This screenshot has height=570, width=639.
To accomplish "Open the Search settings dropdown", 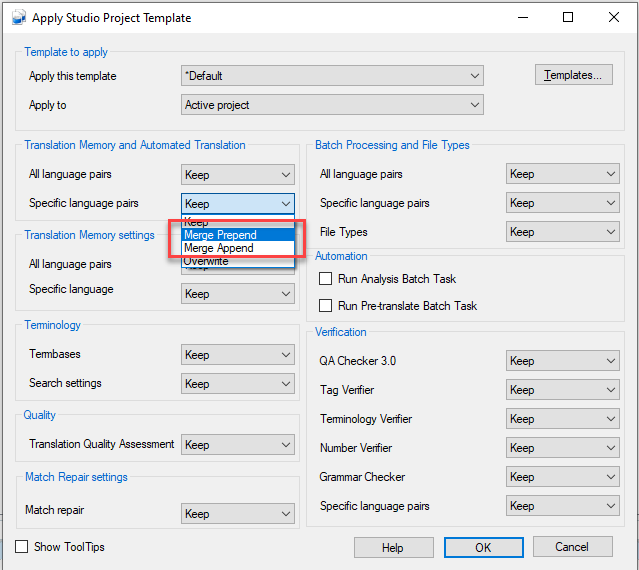I will coord(238,383).
